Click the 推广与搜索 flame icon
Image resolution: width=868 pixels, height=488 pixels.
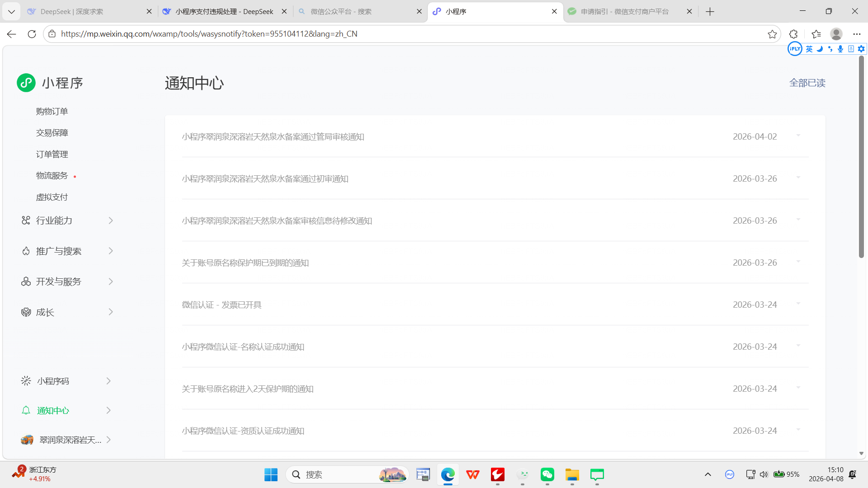click(x=26, y=251)
